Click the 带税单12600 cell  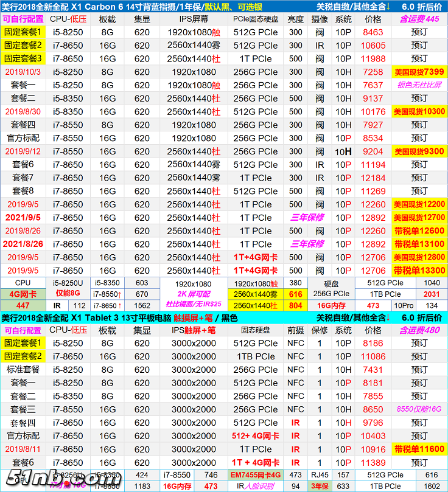pyautogui.click(x=419, y=230)
